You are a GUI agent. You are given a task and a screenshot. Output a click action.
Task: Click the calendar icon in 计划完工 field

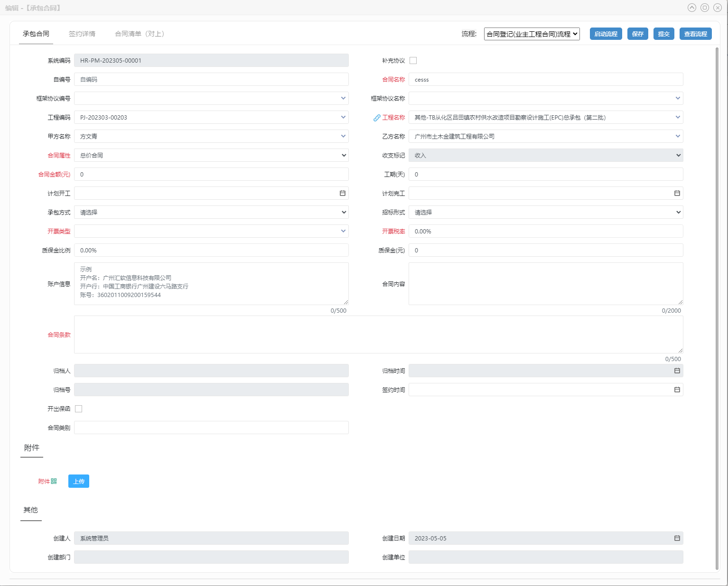(677, 193)
